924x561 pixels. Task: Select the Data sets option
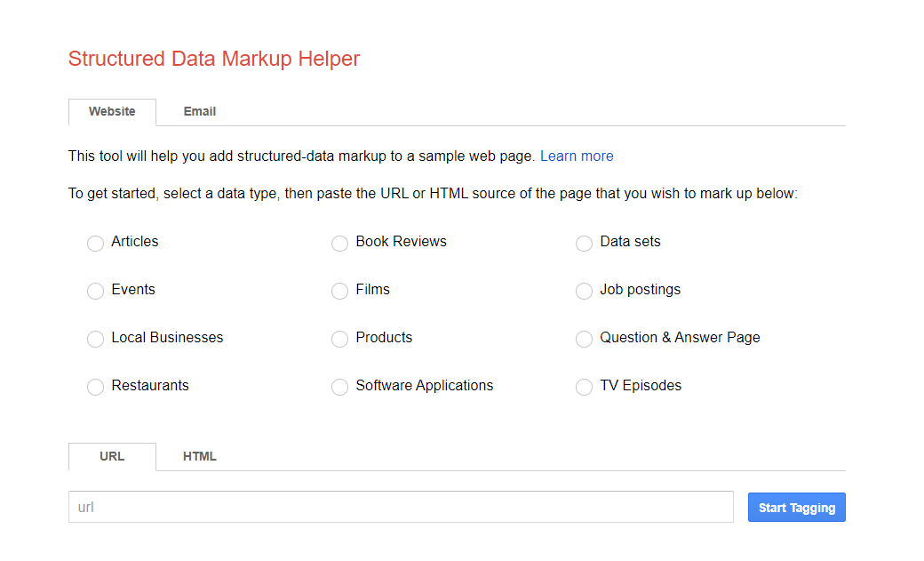click(x=584, y=243)
